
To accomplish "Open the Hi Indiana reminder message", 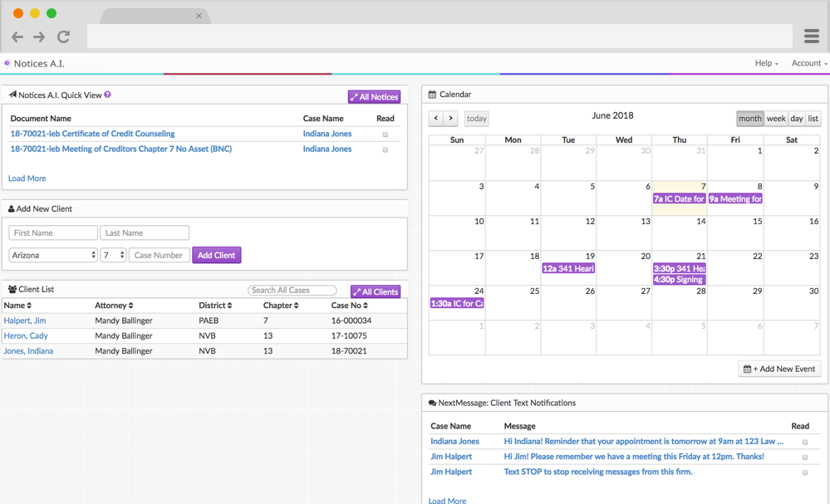I will coord(643,442).
